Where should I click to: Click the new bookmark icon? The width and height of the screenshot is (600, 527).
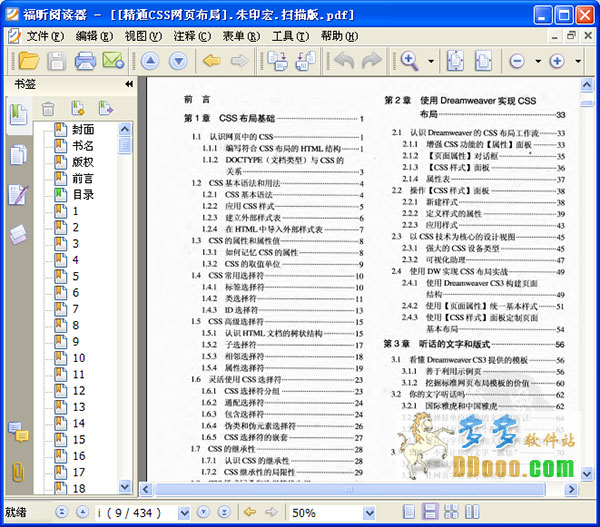coord(78,108)
